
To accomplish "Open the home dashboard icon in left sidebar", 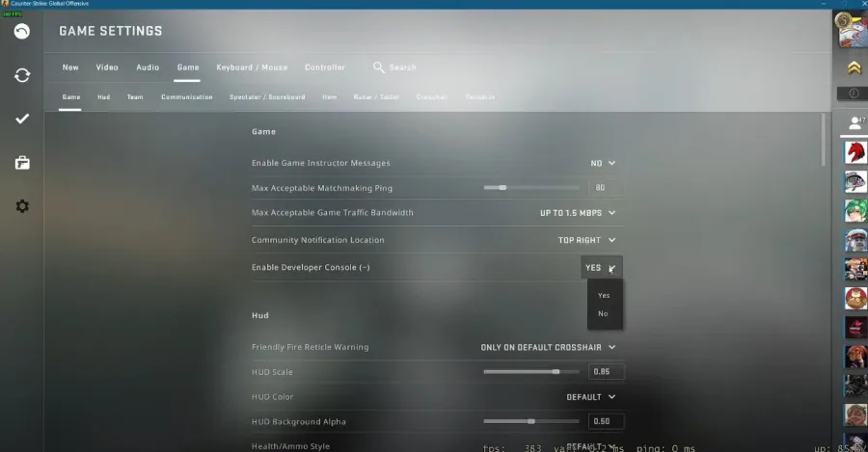I will [x=22, y=32].
